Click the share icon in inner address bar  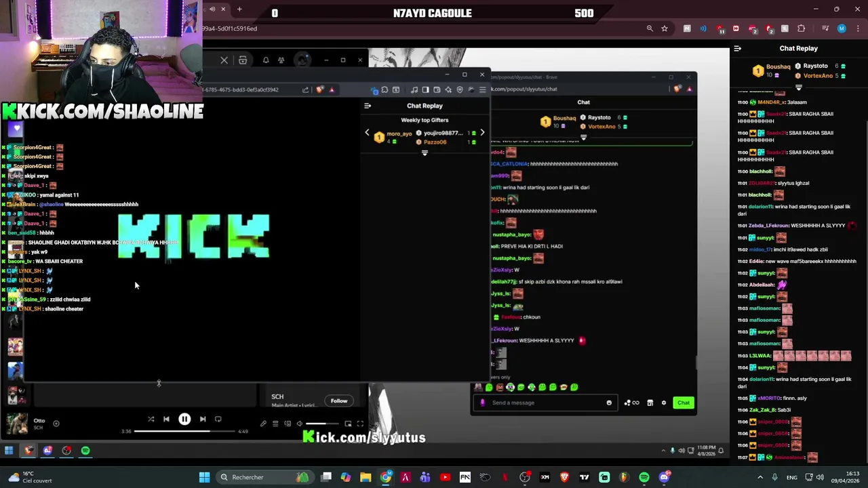[x=305, y=89]
